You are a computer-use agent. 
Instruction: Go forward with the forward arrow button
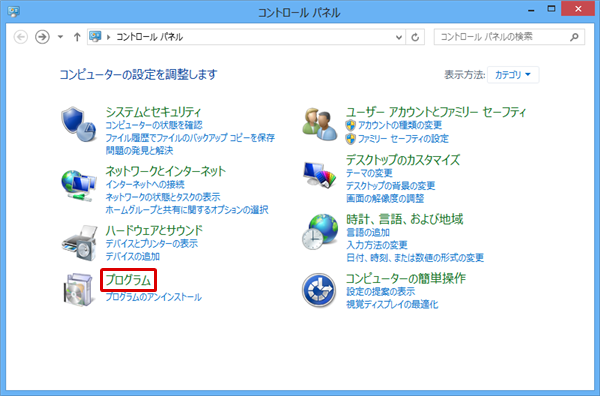click(42, 37)
